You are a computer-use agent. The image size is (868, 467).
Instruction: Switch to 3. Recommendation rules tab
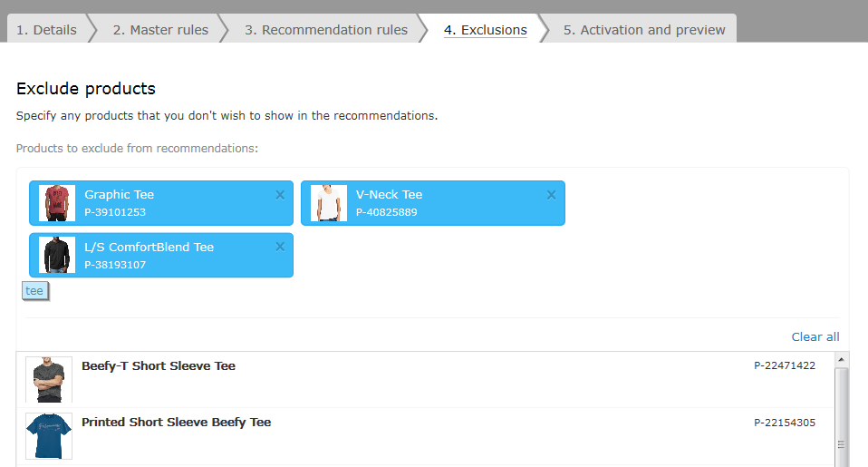pyautogui.click(x=326, y=29)
